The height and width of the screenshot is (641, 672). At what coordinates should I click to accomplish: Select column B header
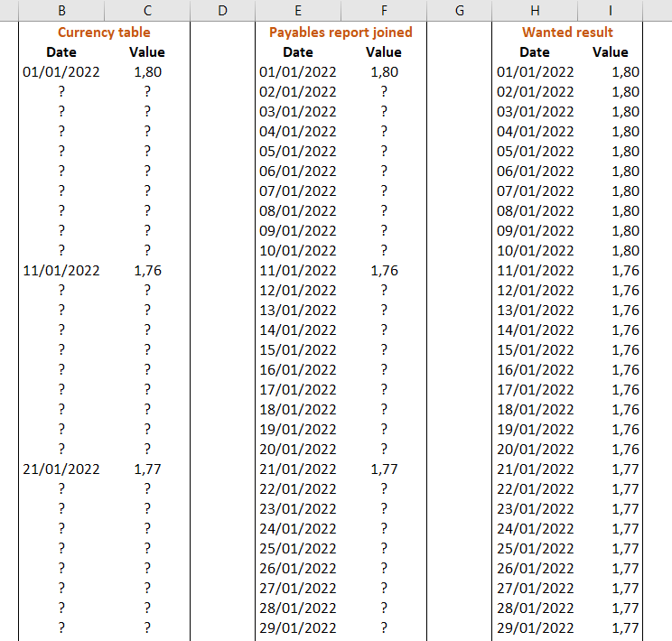point(61,10)
